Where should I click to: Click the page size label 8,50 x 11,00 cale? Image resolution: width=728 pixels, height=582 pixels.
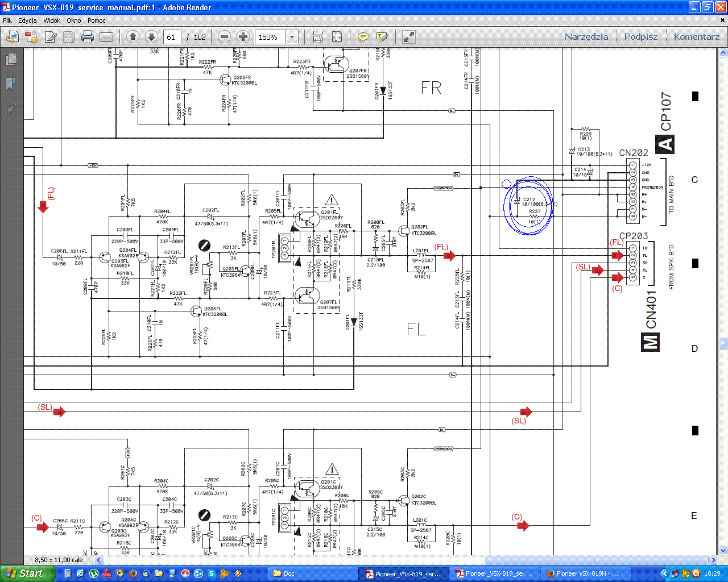[x=59, y=560]
